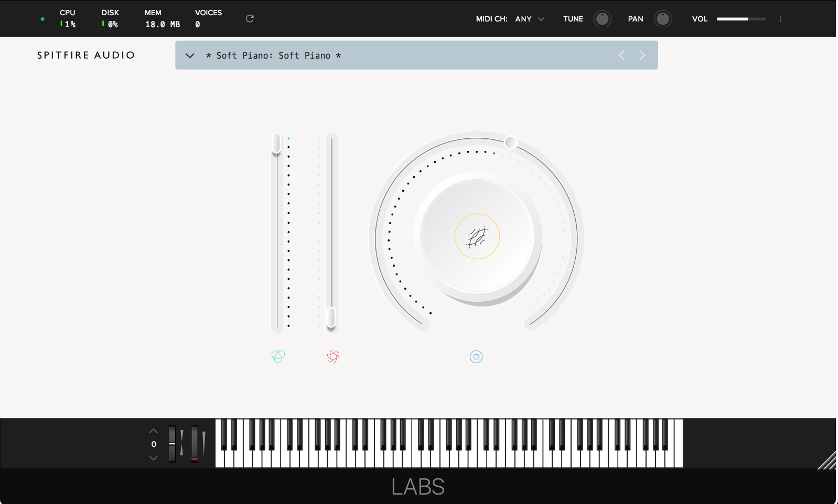This screenshot has height=504, width=838.
Task: Click the blue reverb circle icon
Action: 476,357
